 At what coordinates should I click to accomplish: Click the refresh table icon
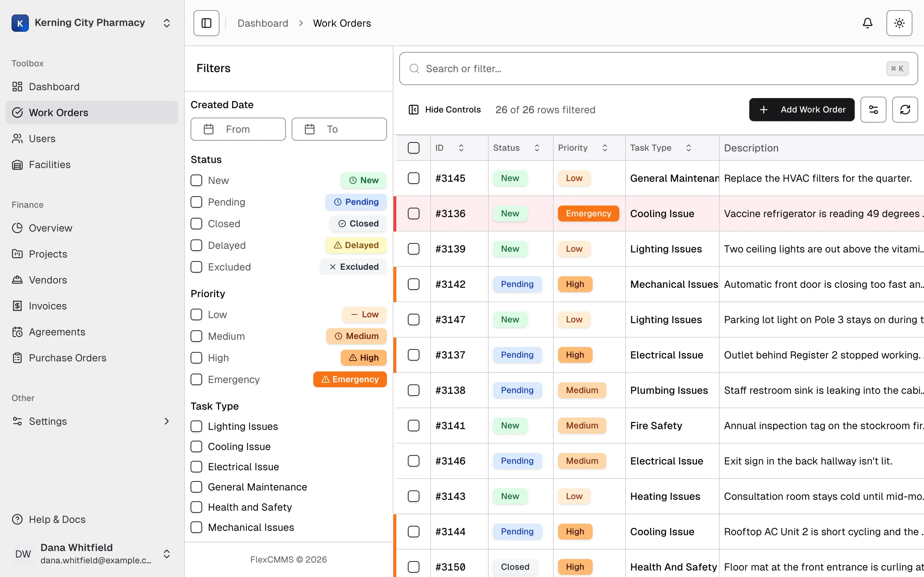pyautogui.click(x=905, y=110)
